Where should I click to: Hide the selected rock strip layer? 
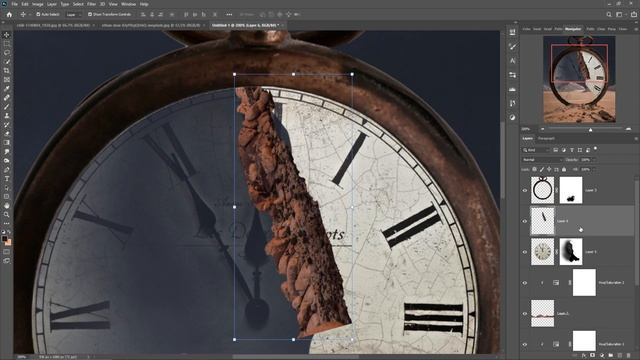click(525, 221)
